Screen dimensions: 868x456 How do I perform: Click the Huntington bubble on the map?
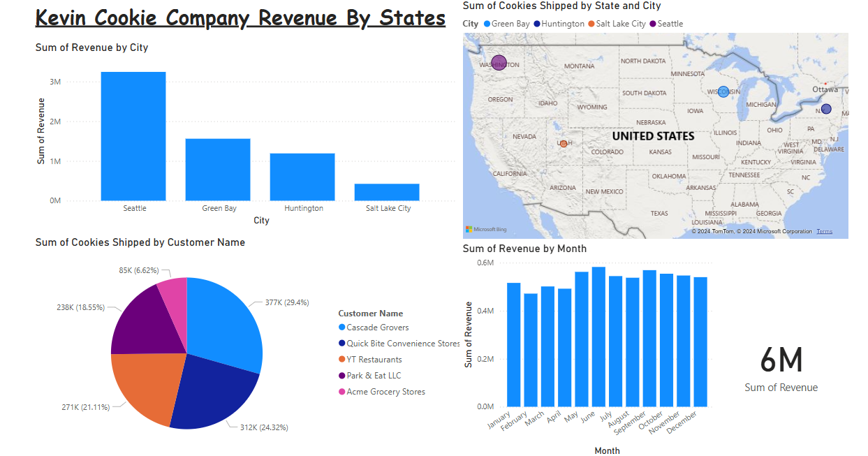click(826, 109)
